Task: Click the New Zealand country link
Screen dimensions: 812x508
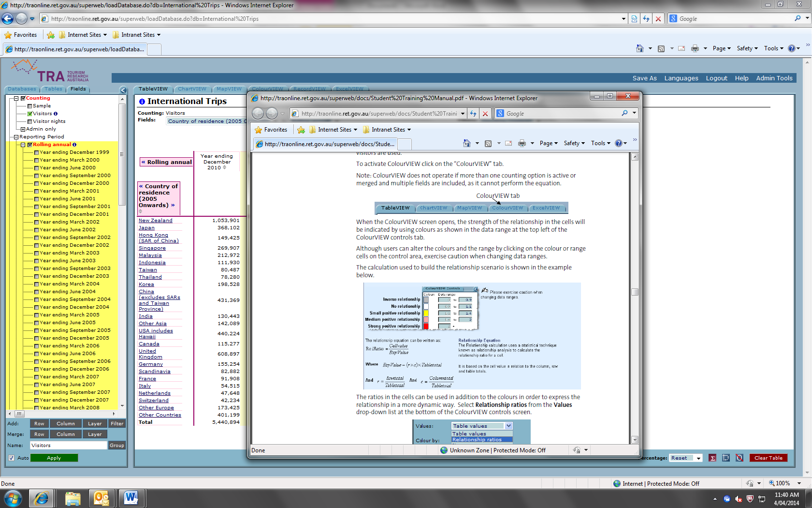Action: click(x=155, y=221)
